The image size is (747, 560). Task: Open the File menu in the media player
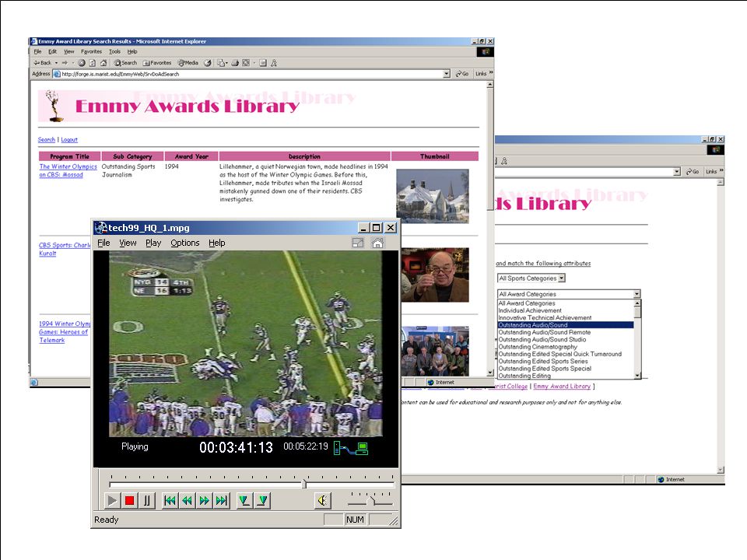103,243
